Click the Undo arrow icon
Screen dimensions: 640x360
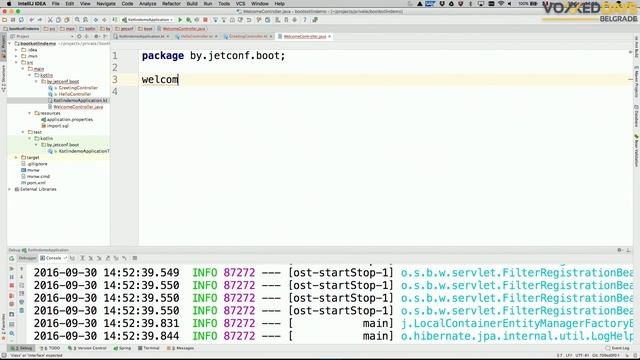(x=31, y=20)
